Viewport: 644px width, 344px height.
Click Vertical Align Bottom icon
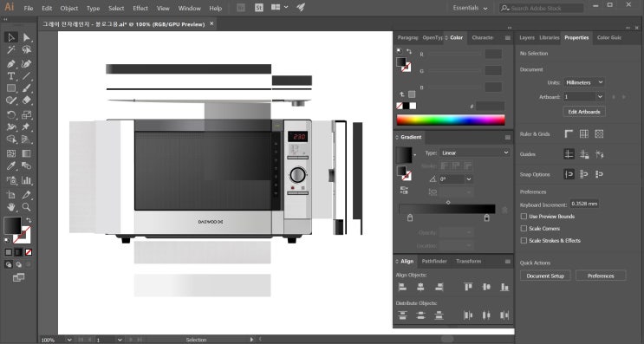504,287
